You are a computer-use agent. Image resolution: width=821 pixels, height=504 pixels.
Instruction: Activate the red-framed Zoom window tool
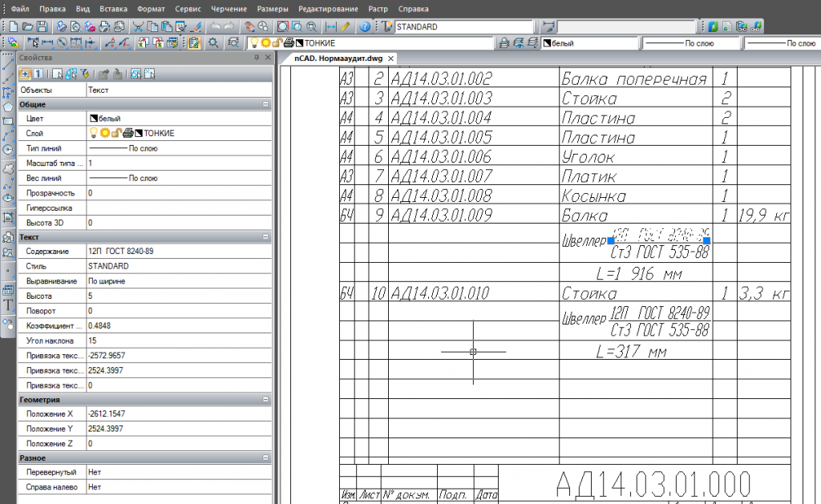click(283, 26)
